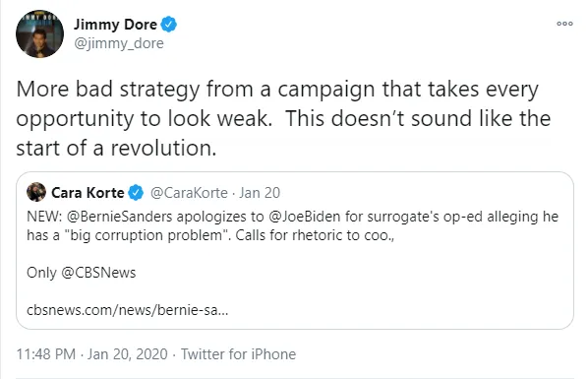Open the @jimmy_dore handle link
The image size is (588, 379).
119,43
